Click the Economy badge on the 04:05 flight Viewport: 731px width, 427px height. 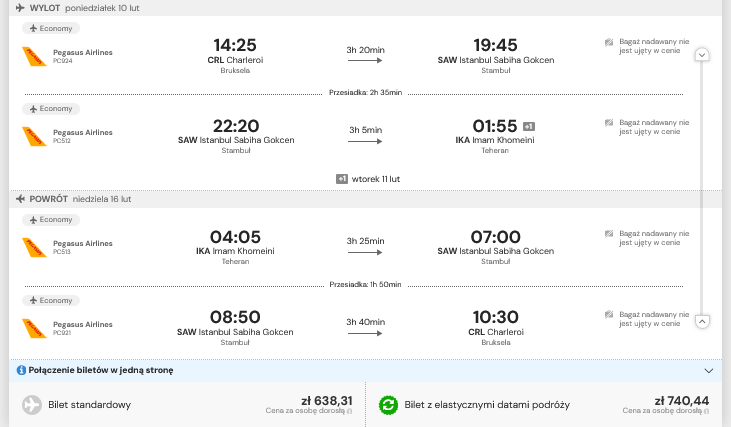pyautogui.click(x=51, y=220)
